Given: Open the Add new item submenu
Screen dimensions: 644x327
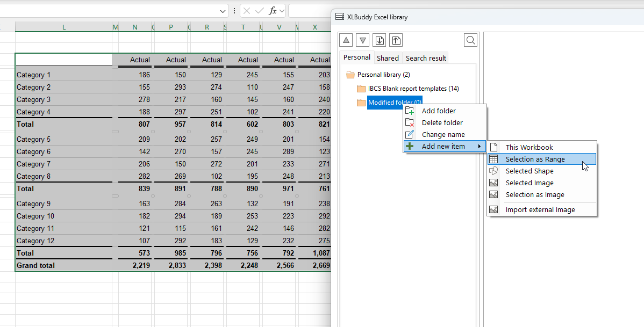Looking at the screenshot, I should [x=444, y=147].
